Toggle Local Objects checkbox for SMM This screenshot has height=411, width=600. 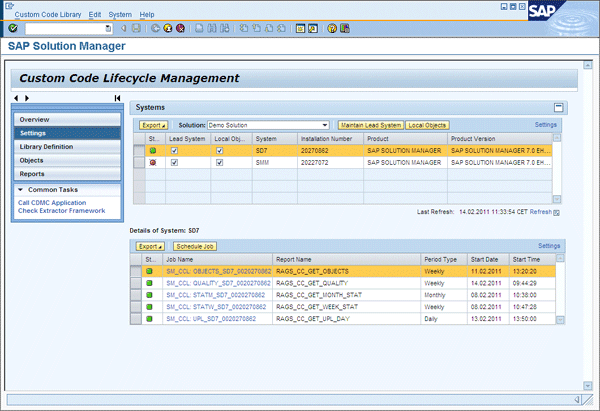click(x=219, y=163)
